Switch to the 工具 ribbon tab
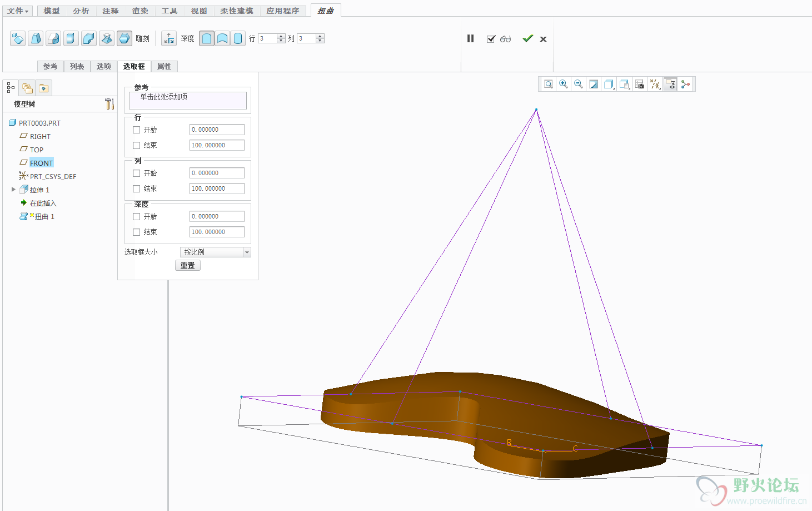This screenshot has height=511, width=812. coord(170,11)
